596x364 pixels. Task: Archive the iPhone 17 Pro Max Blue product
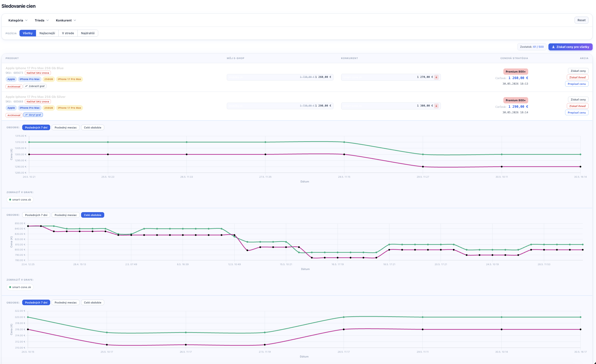click(14, 87)
